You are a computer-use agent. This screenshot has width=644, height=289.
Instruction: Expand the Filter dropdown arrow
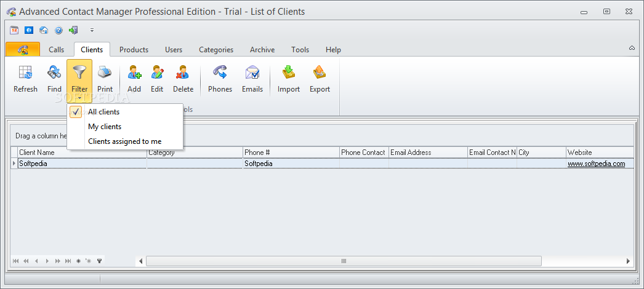tap(79, 98)
